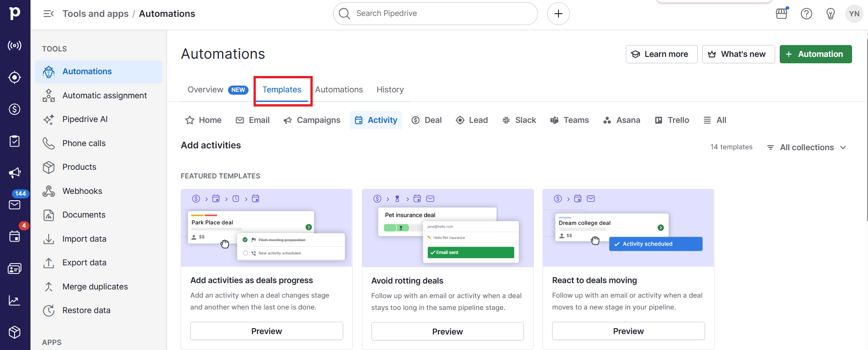Select the Campaigns template category

point(312,120)
